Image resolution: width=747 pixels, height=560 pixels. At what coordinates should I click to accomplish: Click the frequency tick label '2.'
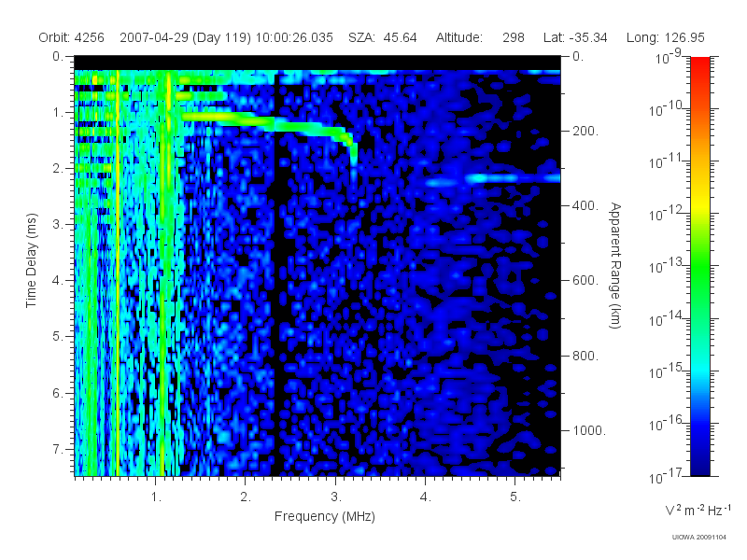246,497
